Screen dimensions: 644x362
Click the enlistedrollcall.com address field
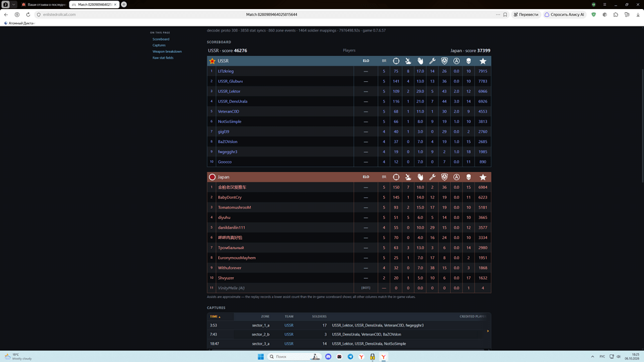coord(59,14)
